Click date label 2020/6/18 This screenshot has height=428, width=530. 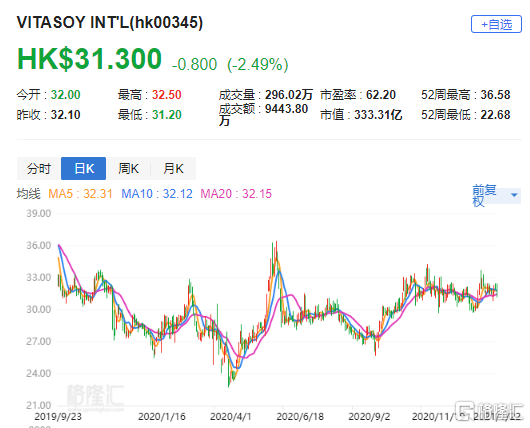300,416
